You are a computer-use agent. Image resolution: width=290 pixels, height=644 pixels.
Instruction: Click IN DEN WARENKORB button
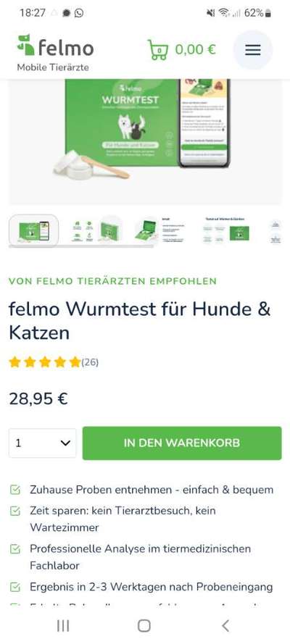182,443
